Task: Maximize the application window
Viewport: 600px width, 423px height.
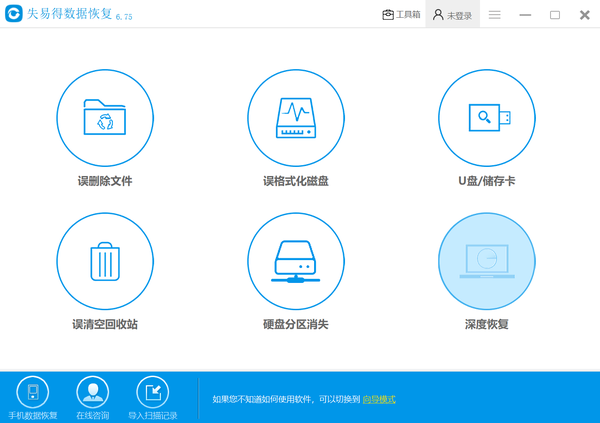Action: coord(555,15)
